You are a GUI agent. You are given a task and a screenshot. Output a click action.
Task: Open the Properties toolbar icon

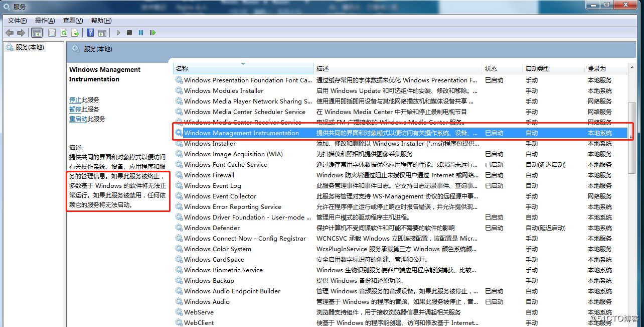pos(52,33)
